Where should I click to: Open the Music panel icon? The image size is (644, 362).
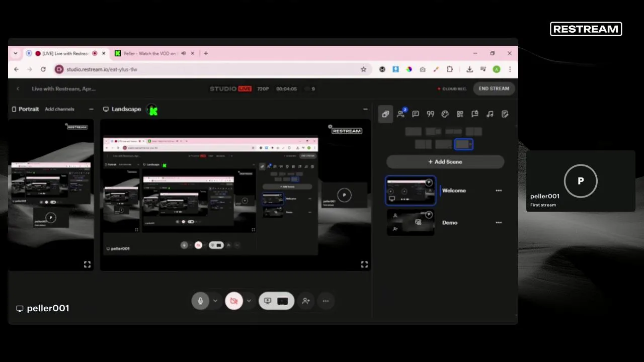pos(490,114)
